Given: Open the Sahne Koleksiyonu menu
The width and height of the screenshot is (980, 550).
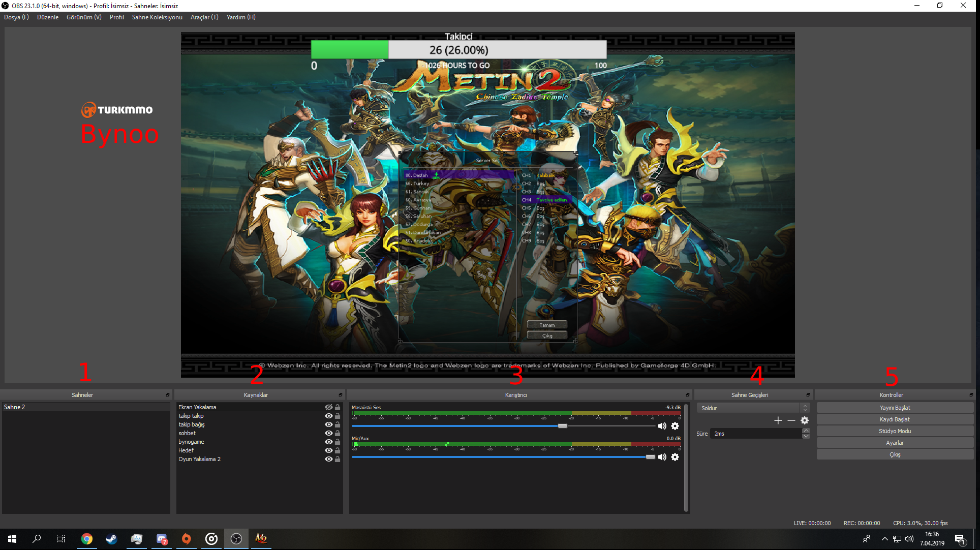Looking at the screenshot, I should point(157,17).
